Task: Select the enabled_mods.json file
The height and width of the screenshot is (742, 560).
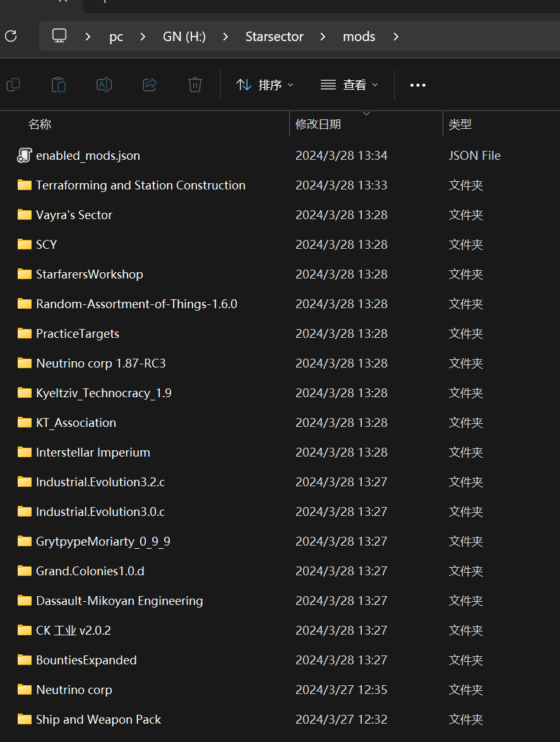Action: pos(88,155)
